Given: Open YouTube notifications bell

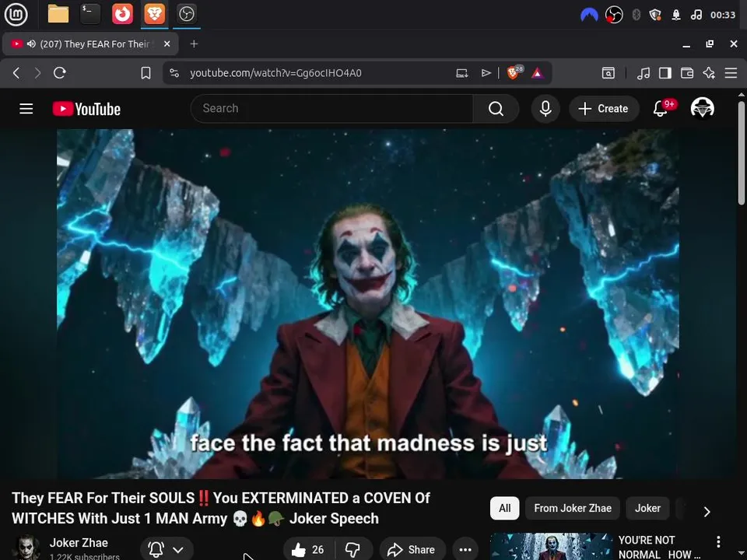Looking at the screenshot, I should [661, 109].
